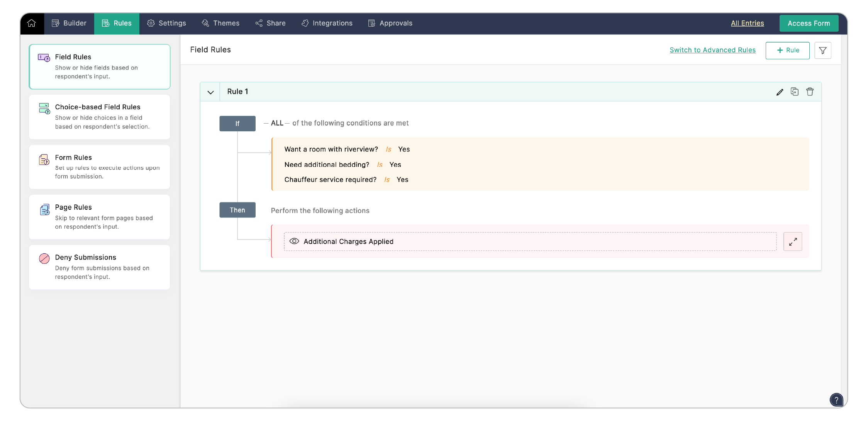Delete Rule 1 with trash icon

pos(810,92)
